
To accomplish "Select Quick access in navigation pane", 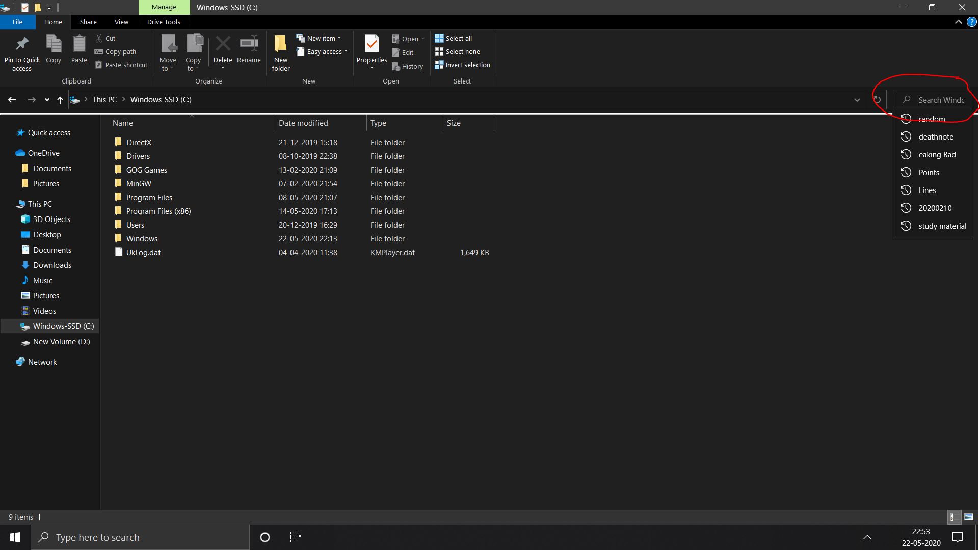I will (49, 132).
